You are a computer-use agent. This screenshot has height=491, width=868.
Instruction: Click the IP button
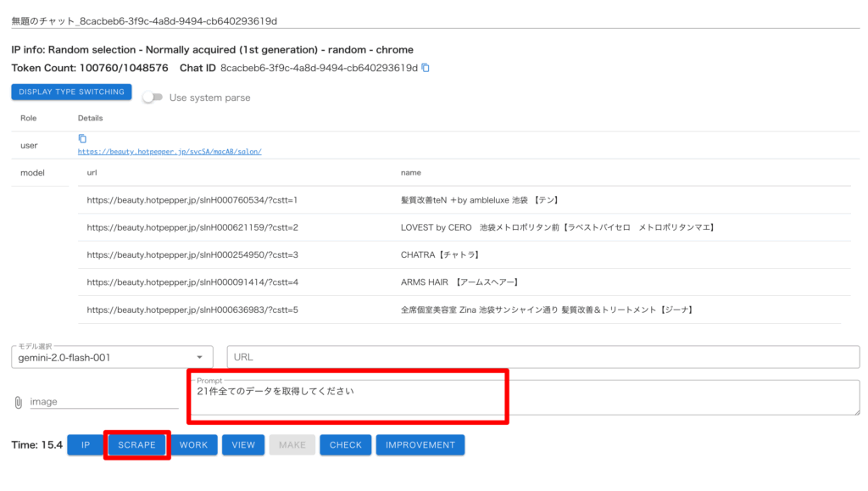tap(86, 445)
